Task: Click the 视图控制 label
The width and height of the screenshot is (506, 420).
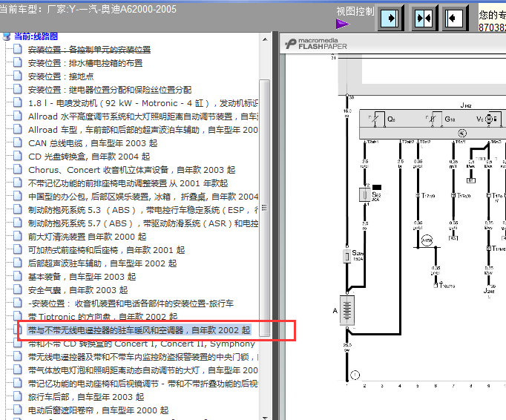Action: (x=355, y=11)
